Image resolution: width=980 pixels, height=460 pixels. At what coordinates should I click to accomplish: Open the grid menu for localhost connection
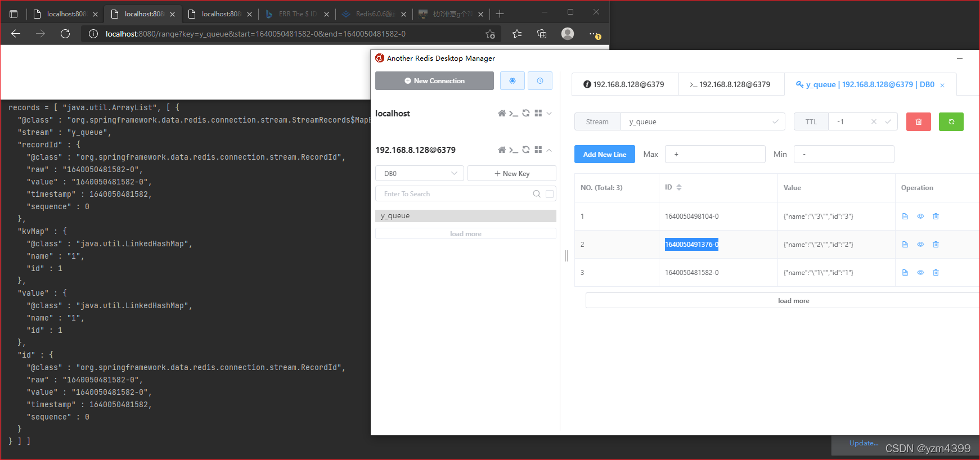[538, 114]
